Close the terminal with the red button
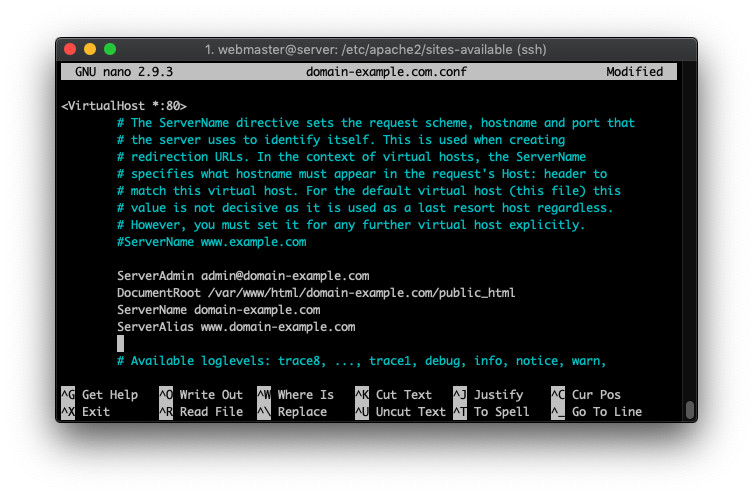This screenshot has height=496, width=753. pyautogui.click(x=70, y=49)
